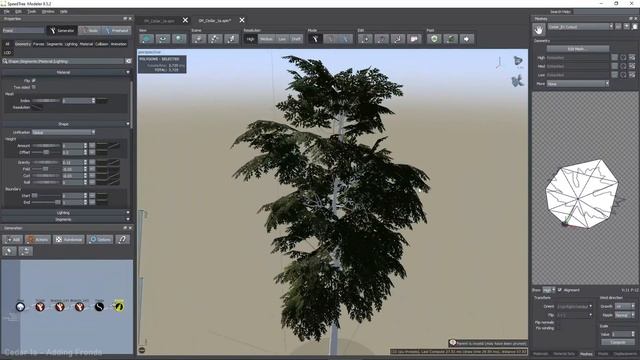Open the Window menu
Image resolution: width=640 pixels, height=360 pixels.
(48, 11)
